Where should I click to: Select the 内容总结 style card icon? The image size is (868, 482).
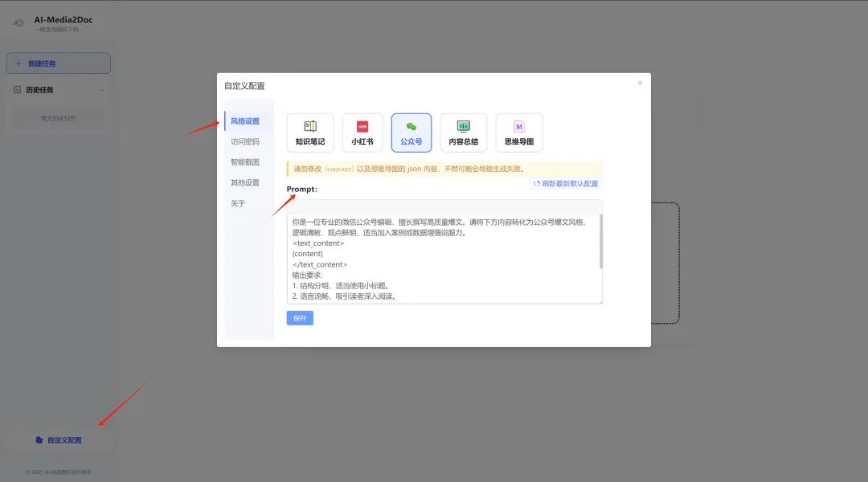[x=464, y=127]
